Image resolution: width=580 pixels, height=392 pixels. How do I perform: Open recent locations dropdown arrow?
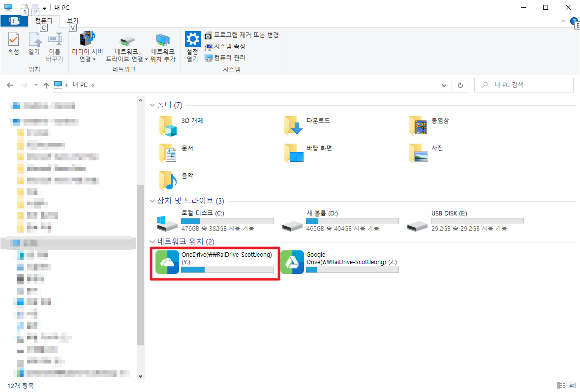36,85
